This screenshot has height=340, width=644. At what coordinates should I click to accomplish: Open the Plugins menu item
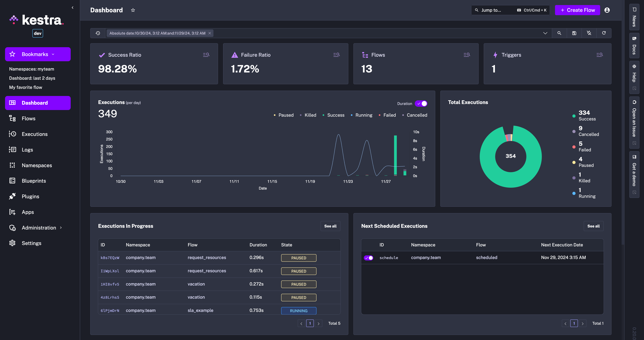[x=30, y=196]
